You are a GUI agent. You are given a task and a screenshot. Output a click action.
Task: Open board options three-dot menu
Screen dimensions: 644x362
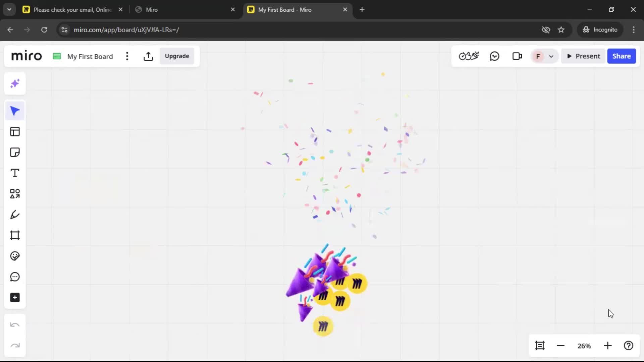tap(127, 56)
